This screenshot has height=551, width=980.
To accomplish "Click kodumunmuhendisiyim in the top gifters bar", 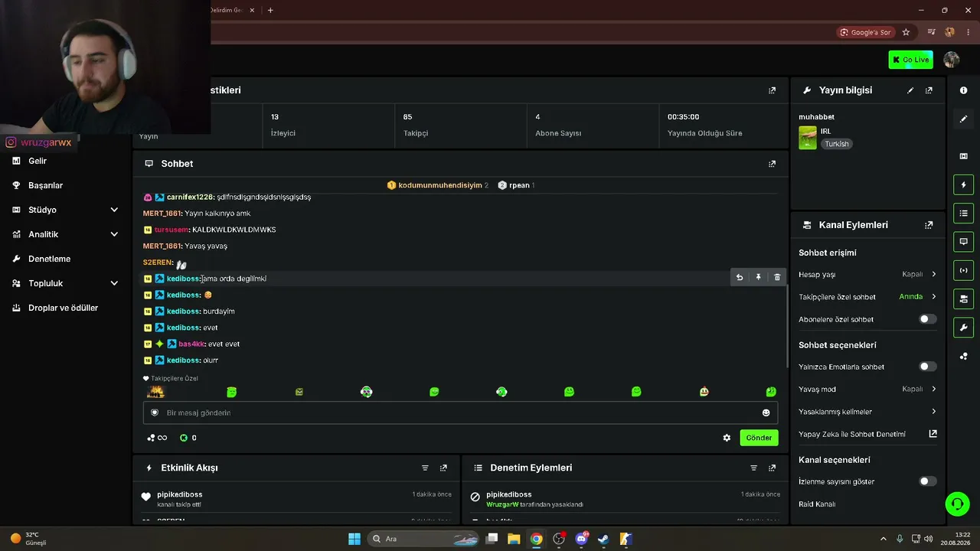I will click(440, 185).
